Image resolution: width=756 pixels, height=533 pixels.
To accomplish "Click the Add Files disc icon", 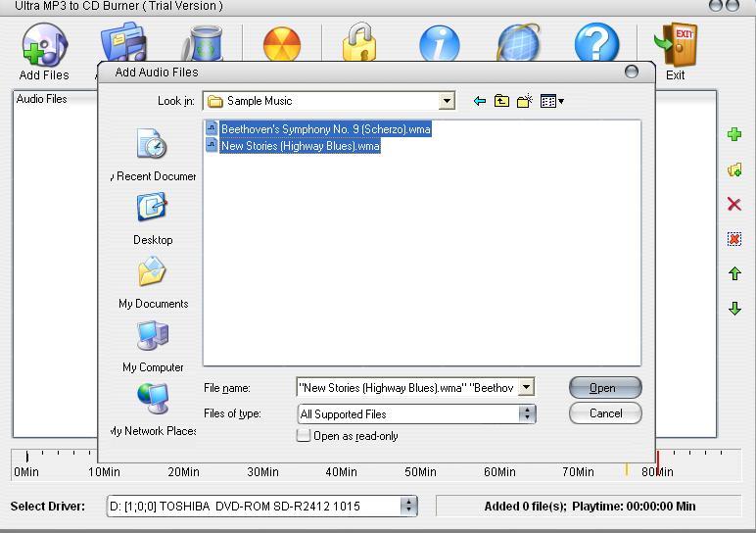I will click(44, 44).
